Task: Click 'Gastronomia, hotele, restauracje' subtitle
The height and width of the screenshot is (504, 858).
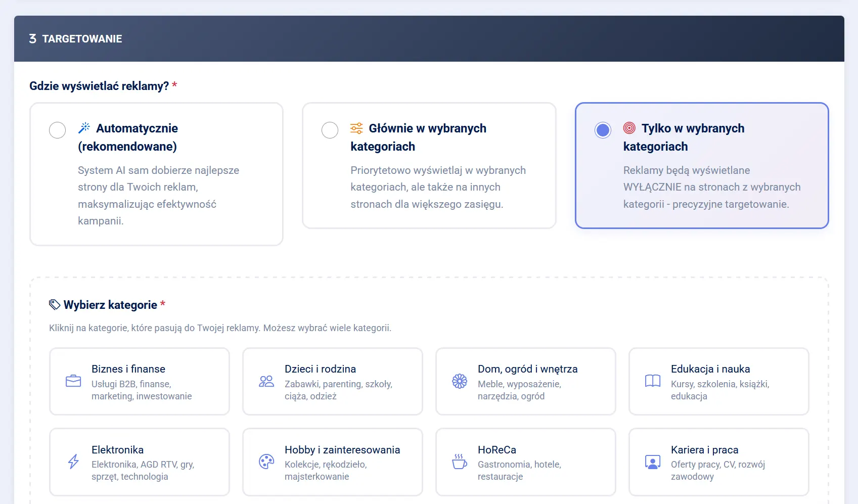Action: click(519, 471)
